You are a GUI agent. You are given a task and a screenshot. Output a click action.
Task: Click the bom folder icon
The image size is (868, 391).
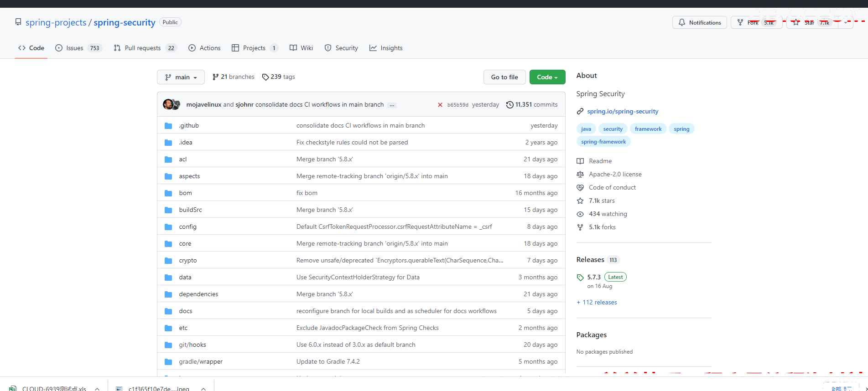[x=168, y=193]
